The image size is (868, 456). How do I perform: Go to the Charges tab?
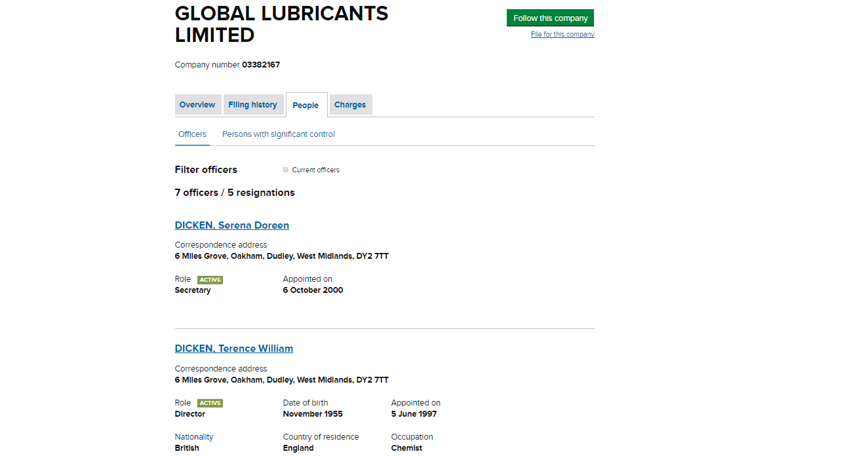(350, 105)
